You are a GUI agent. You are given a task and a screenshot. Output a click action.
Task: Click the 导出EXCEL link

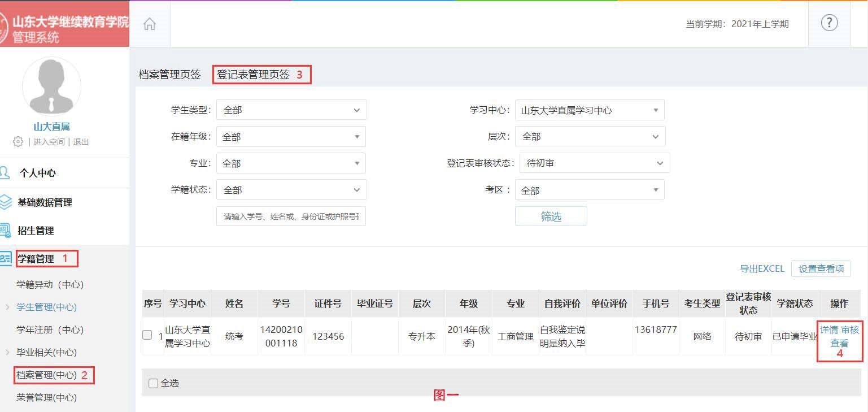762,269
